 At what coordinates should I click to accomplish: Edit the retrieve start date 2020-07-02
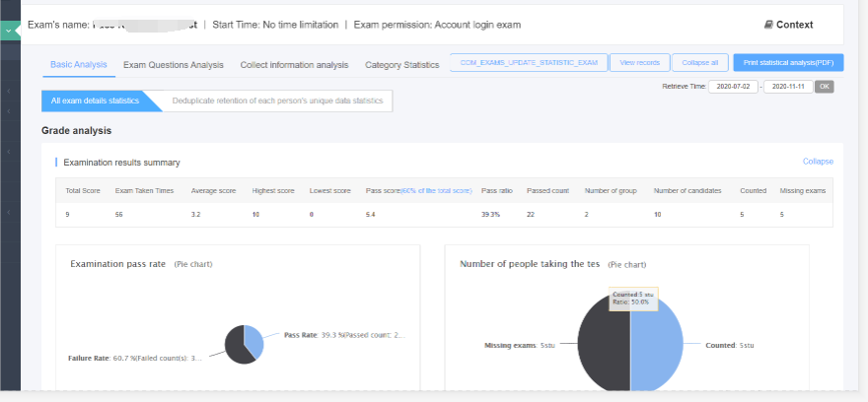click(733, 87)
